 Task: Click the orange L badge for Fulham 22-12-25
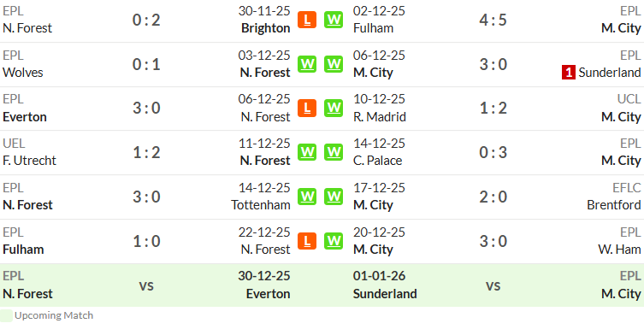307,241
